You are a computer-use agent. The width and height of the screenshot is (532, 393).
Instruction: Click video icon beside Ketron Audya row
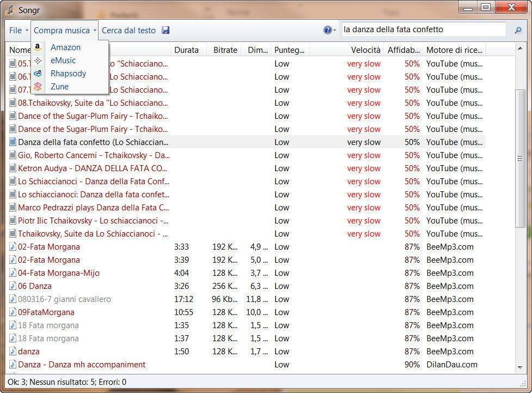pos(13,168)
